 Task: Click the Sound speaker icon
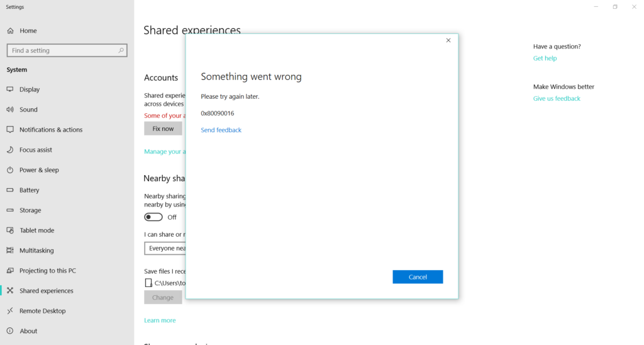pyautogui.click(x=10, y=110)
